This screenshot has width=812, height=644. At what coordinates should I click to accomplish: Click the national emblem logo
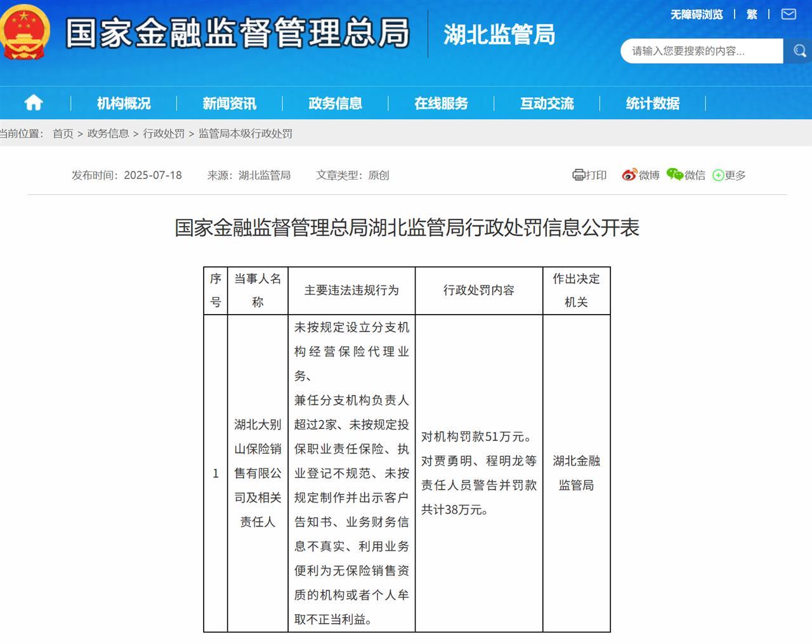coord(25,31)
